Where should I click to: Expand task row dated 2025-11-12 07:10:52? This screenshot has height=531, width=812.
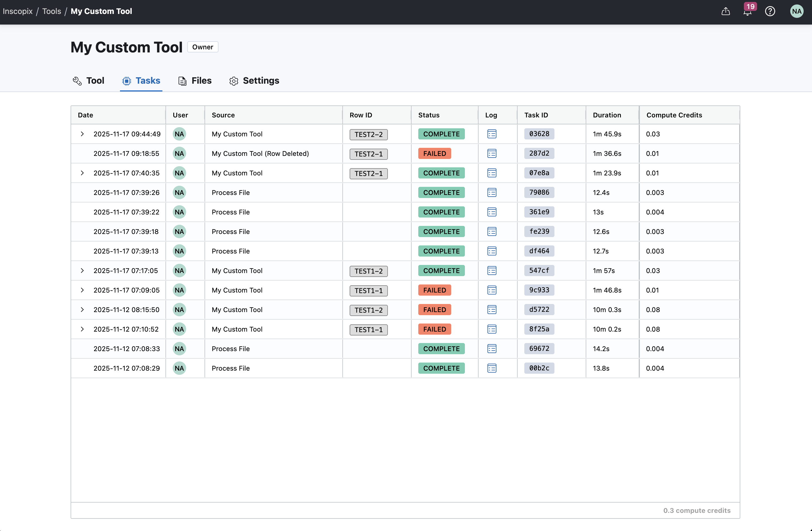(x=82, y=329)
